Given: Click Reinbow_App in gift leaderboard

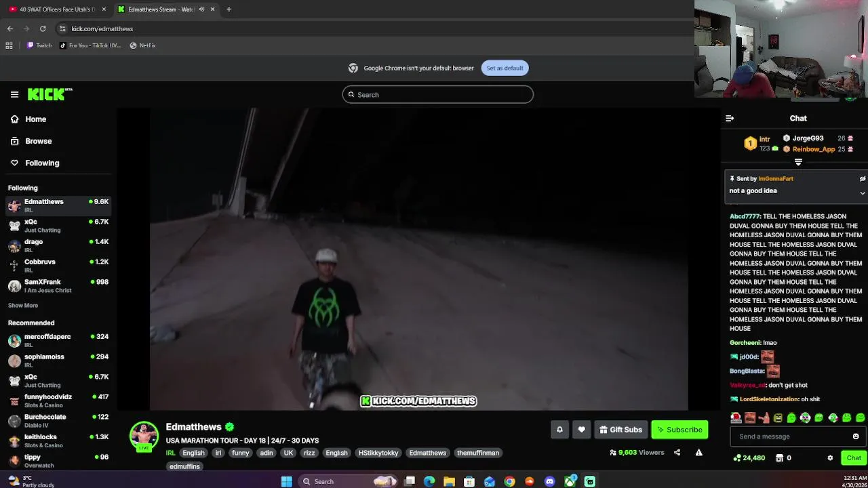Looking at the screenshot, I should coord(813,149).
